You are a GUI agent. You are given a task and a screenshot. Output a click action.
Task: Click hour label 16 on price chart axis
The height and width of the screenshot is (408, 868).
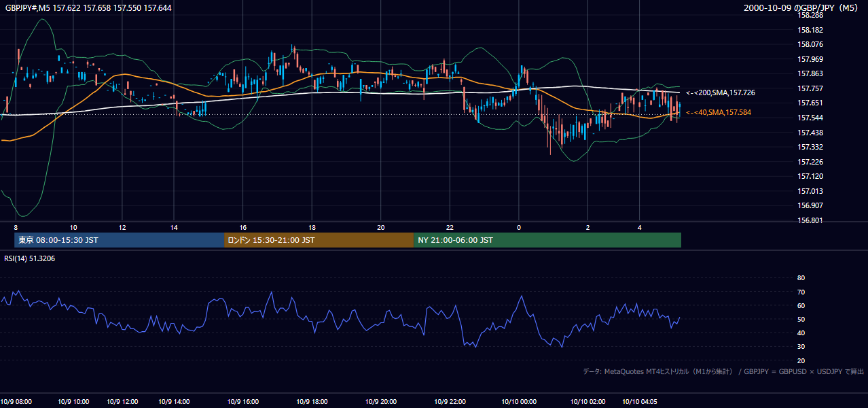click(x=242, y=227)
